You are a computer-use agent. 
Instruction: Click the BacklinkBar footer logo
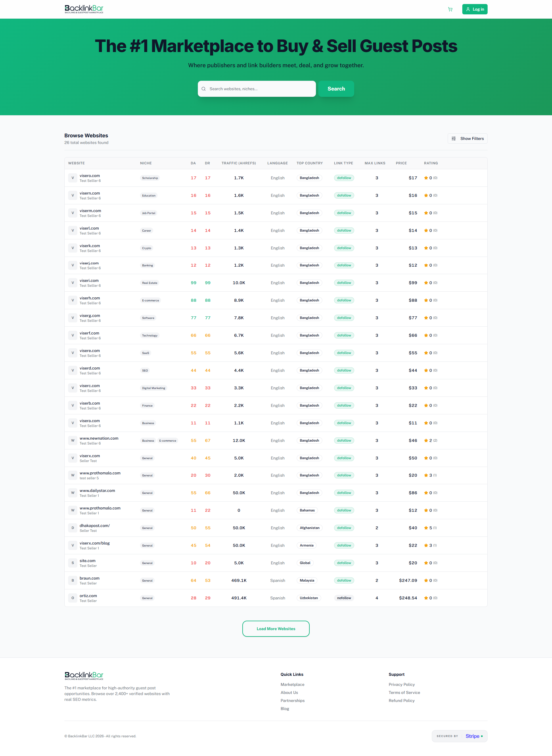coord(84,676)
